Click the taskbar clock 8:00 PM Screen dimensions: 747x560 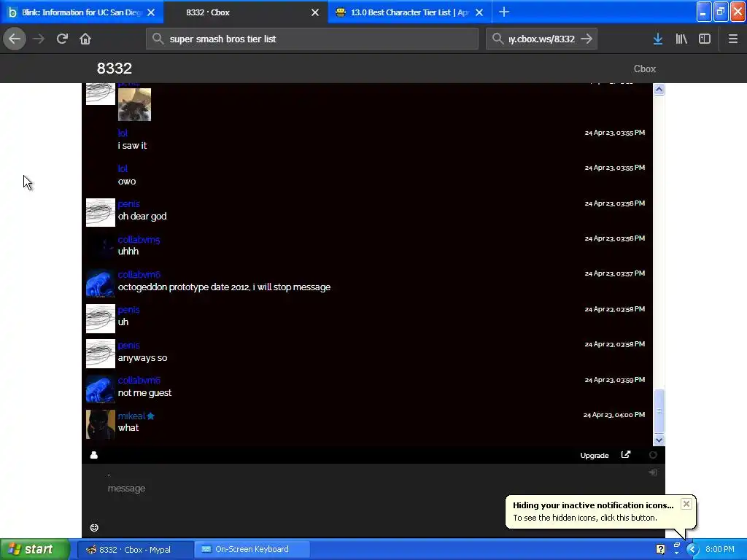point(720,550)
